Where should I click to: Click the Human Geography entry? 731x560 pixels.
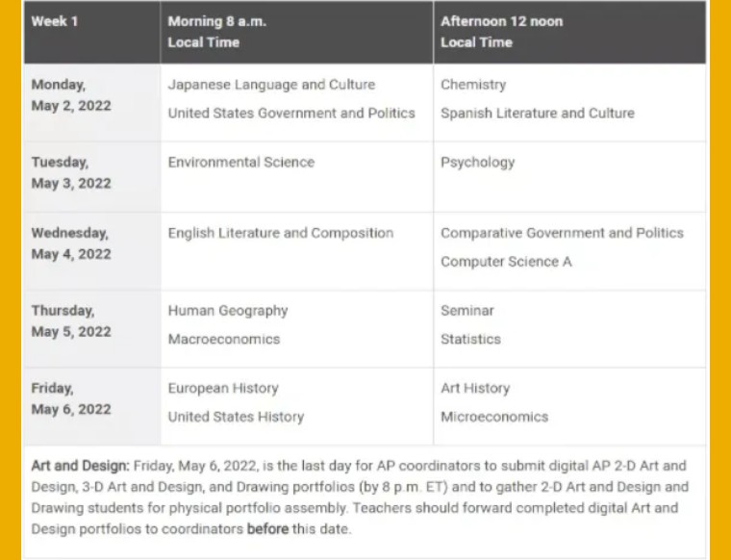click(228, 311)
